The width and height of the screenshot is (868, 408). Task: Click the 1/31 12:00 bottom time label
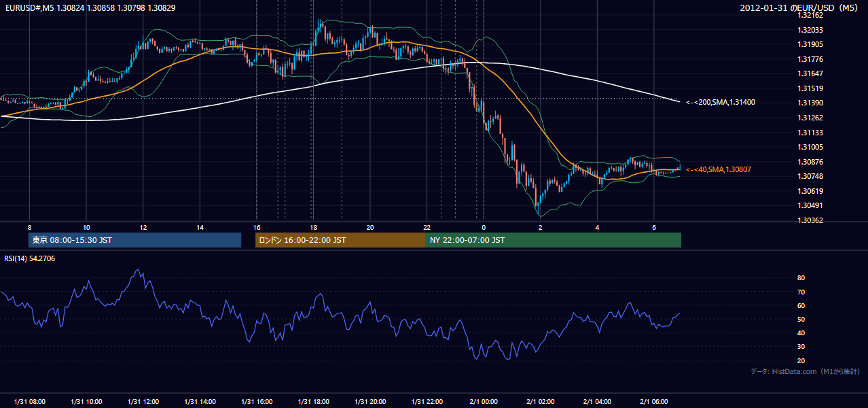click(143, 402)
